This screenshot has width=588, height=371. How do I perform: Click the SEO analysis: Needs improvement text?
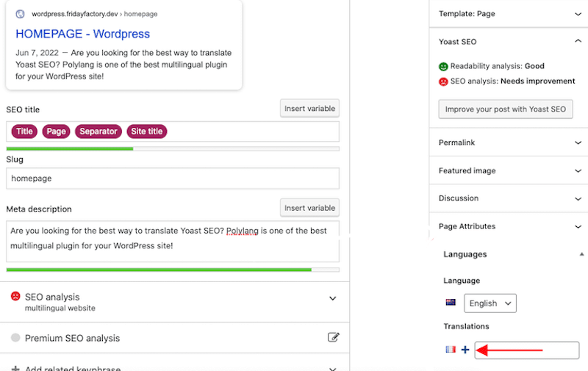point(512,82)
